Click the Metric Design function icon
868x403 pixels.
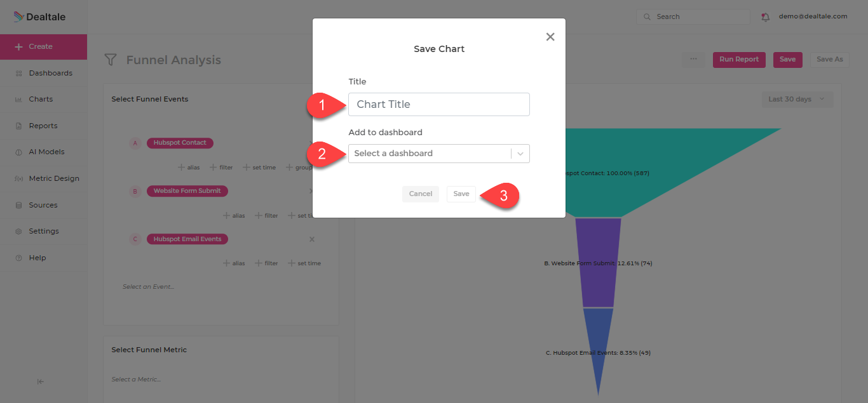(18, 179)
